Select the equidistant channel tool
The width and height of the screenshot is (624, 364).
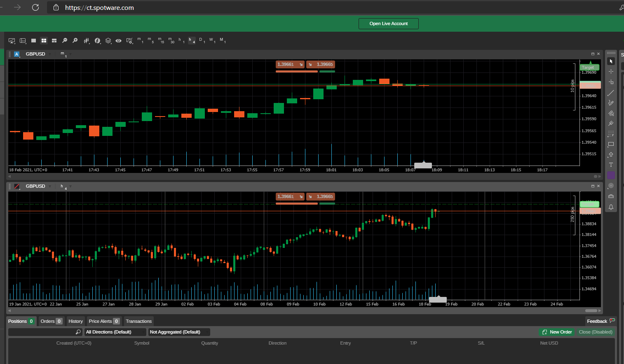pyautogui.click(x=611, y=113)
